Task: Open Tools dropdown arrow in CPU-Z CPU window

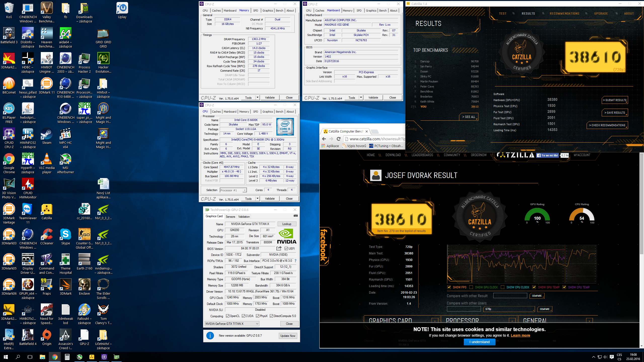Action: pos(257,199)
